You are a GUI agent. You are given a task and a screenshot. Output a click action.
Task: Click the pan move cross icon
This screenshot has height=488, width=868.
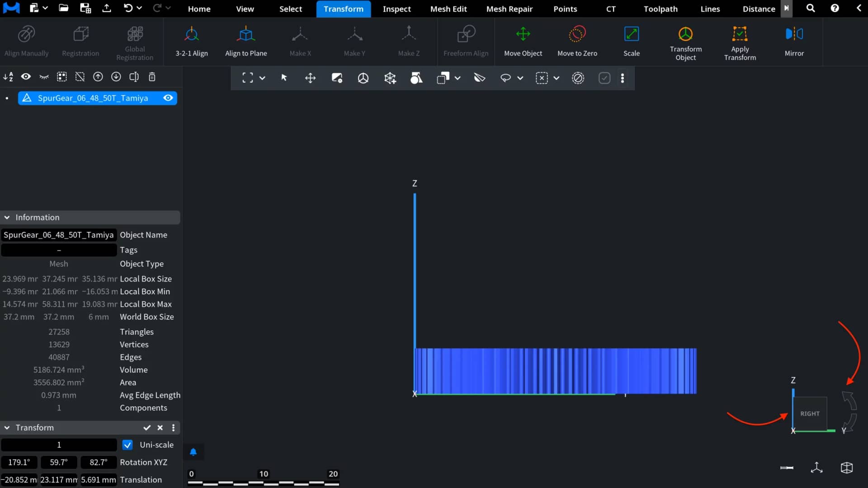point(310,78)
